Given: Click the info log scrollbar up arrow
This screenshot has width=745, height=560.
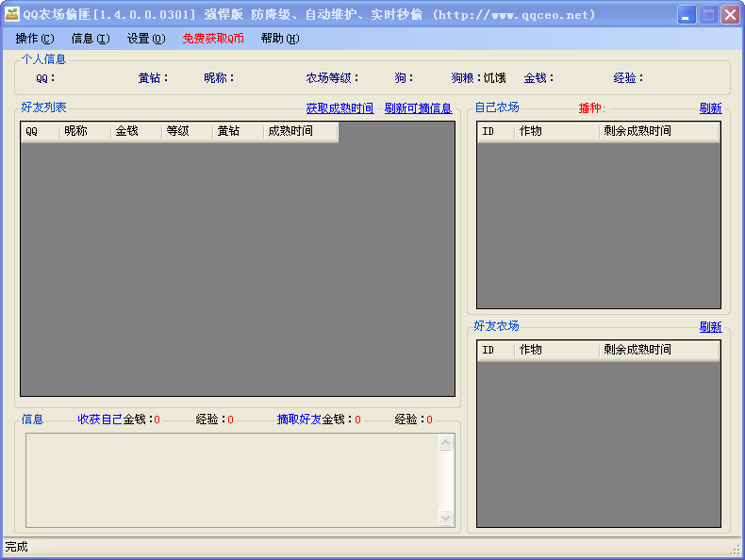Looking at the screenshot, I should tap(446, 443).
